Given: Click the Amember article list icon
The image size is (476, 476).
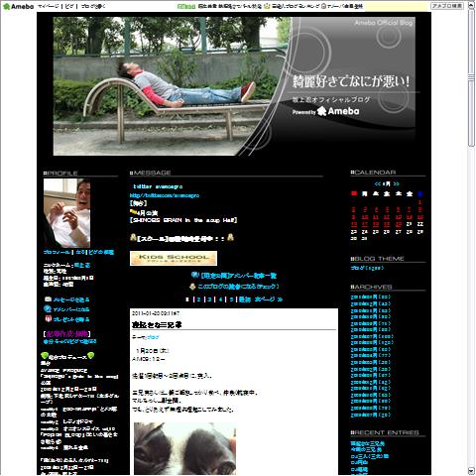Looking at the screenshot, I should pyautogui.click(x=195, y=275).
